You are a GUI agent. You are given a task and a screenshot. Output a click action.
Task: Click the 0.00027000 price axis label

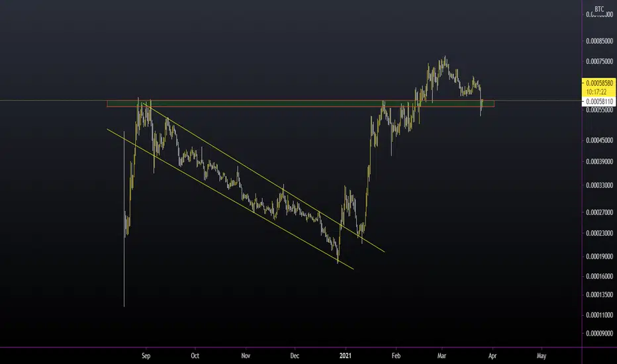[599, 212]
